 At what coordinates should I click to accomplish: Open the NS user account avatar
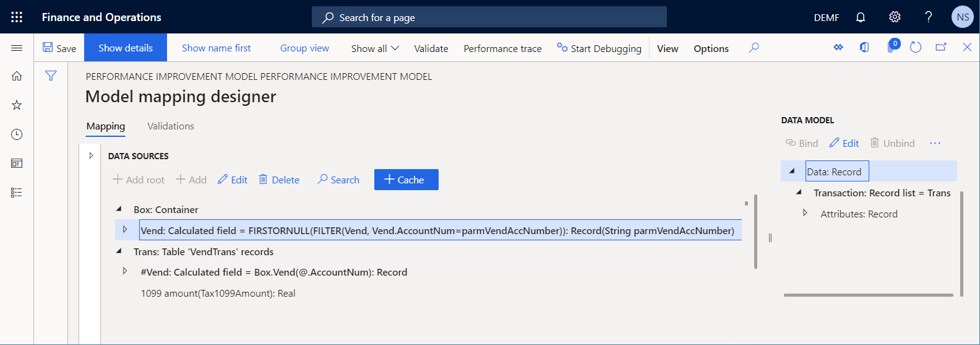(963, 17)
